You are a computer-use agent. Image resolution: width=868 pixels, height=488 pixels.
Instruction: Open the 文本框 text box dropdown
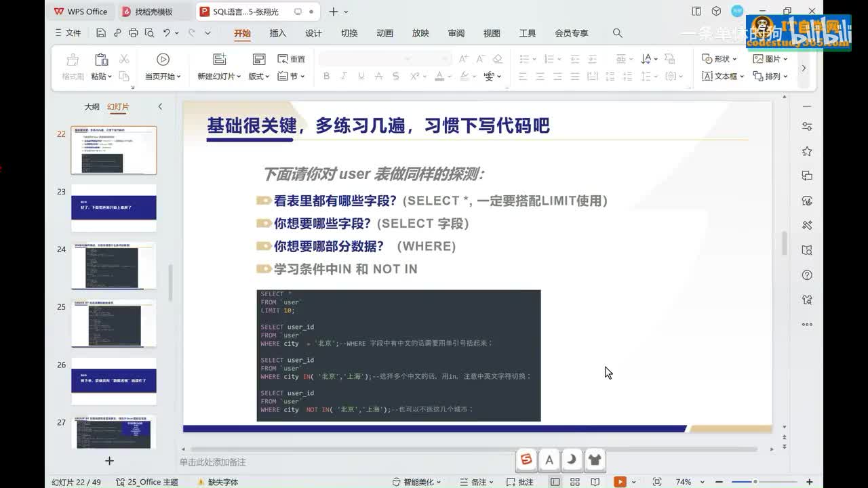723,77
